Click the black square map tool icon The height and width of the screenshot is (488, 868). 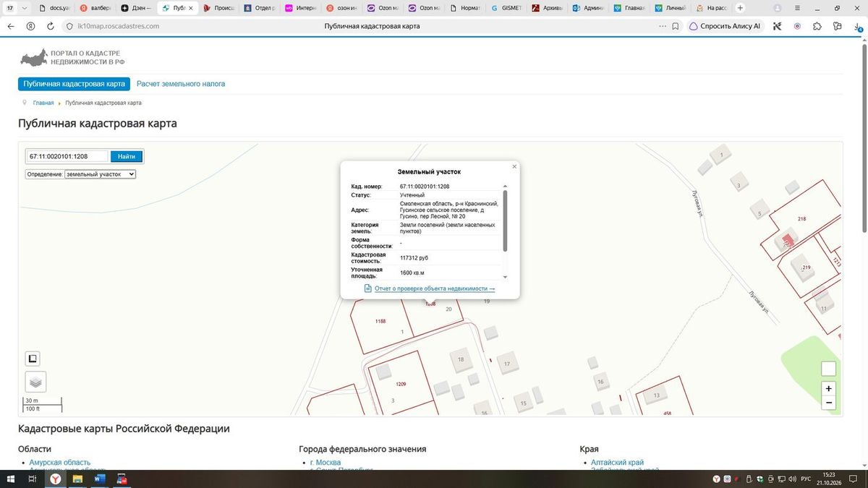[x=33, y=359]
